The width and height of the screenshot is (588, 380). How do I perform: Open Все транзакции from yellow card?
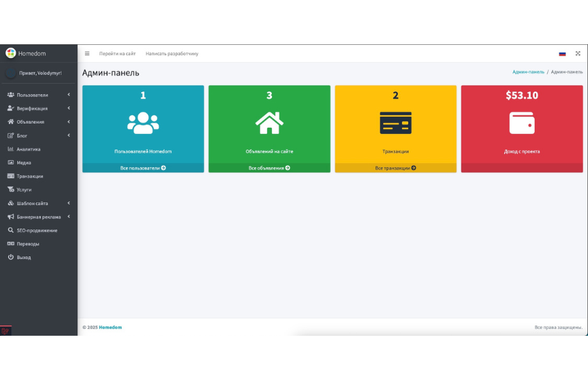pyautogui.click(x=396, y=168)
